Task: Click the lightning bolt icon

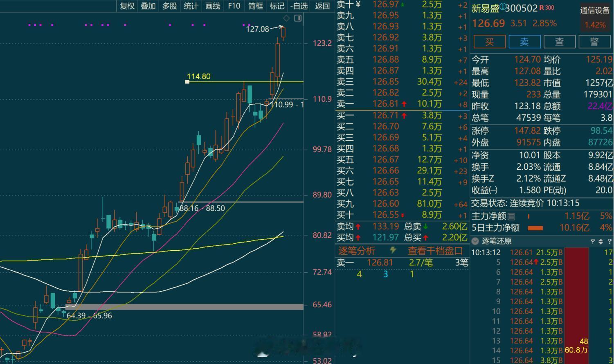Action: [x=393, y=250]
